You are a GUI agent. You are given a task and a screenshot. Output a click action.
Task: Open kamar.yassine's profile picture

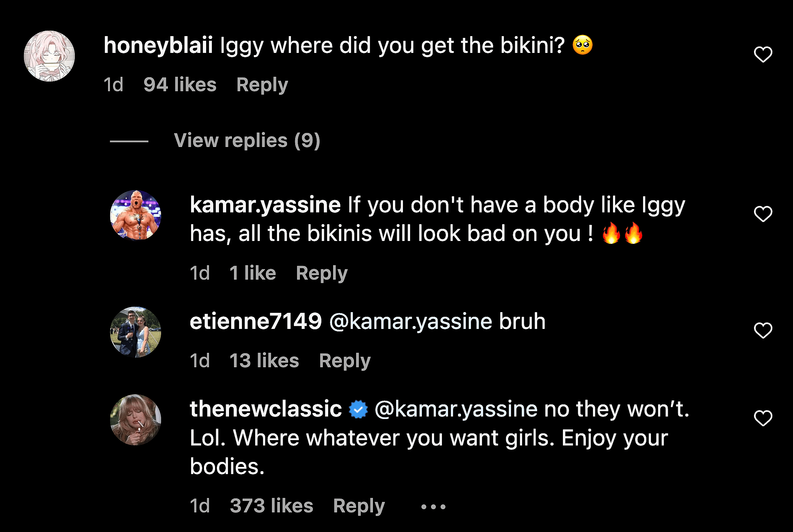[x=135, y=216]
